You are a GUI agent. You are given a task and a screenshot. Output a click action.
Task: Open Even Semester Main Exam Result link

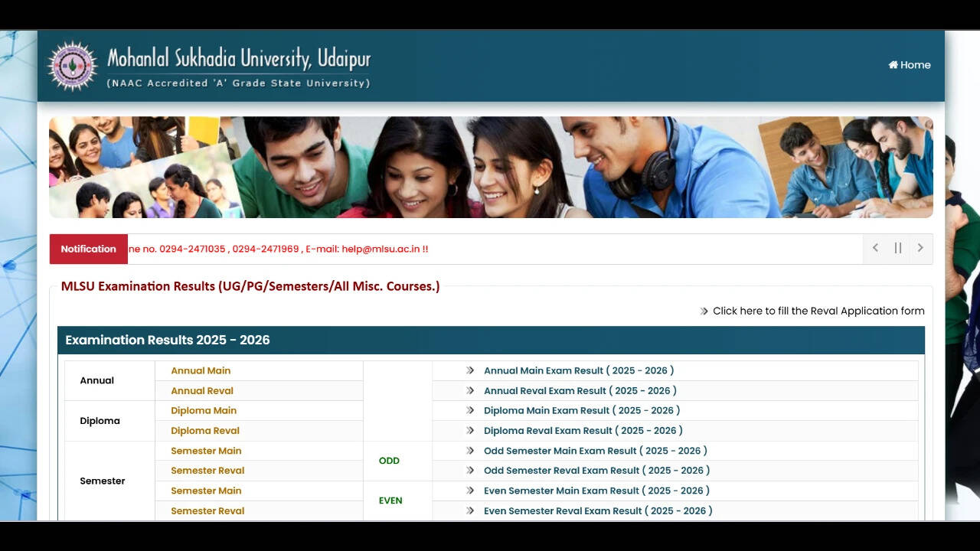pos(597,491)
